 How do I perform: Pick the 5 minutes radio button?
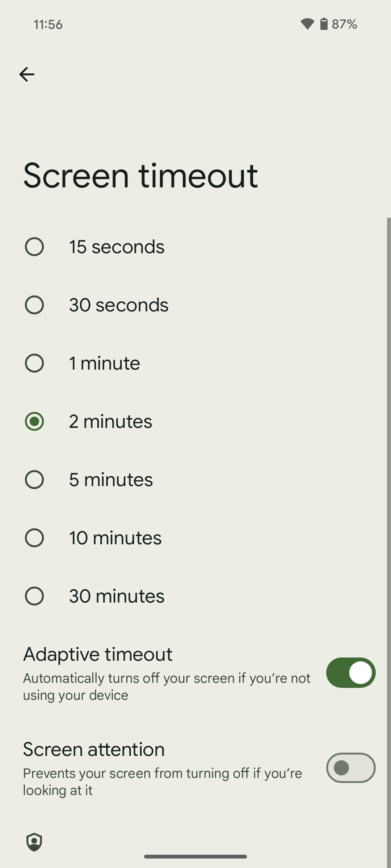[x=34, y=480]
